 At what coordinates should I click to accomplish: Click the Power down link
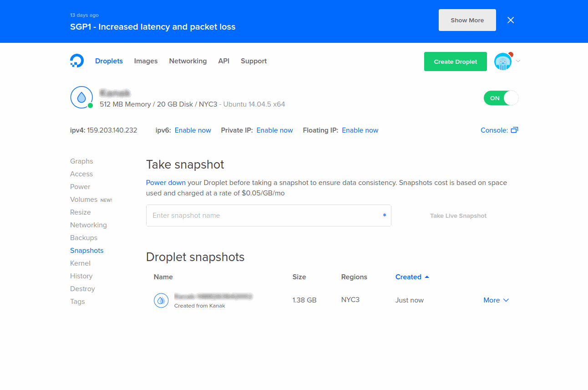pos(166,183)
